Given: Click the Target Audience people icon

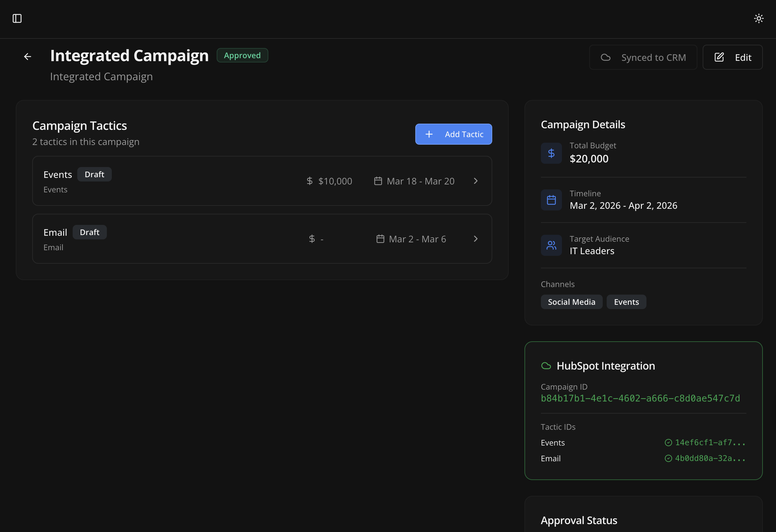Looking at the screenshot, I should pyautogui.click(x=551, y=245).
